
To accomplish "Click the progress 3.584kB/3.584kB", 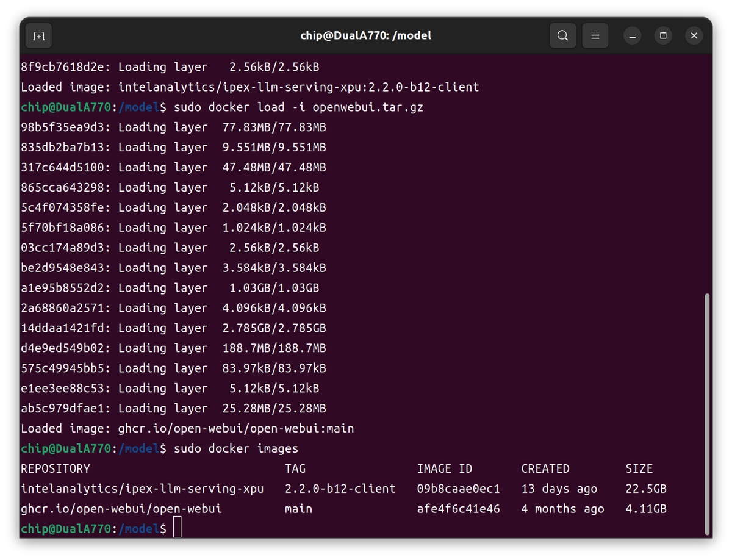I will [274, 268].
